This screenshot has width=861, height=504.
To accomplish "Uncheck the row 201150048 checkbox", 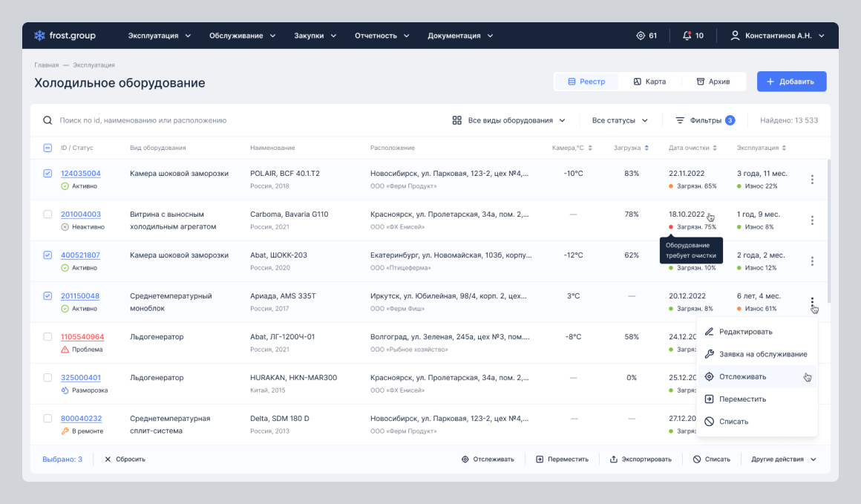I will pos(48,296).
